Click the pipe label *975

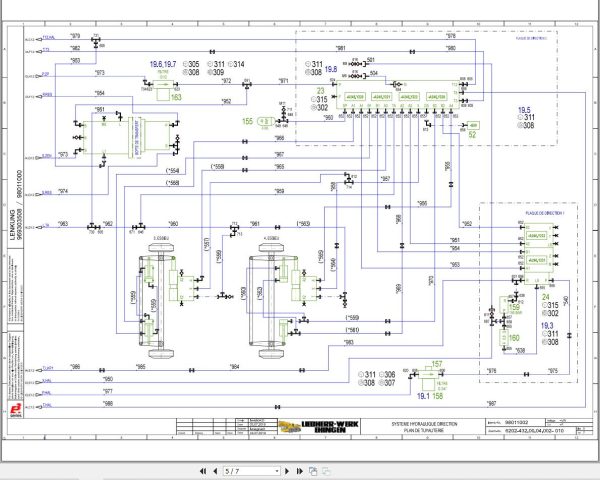tap(553, 371)
